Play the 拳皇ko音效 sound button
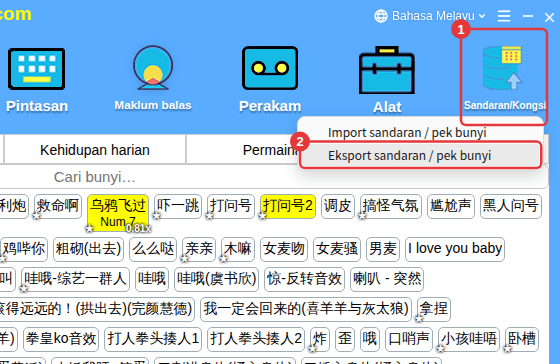 61,339
